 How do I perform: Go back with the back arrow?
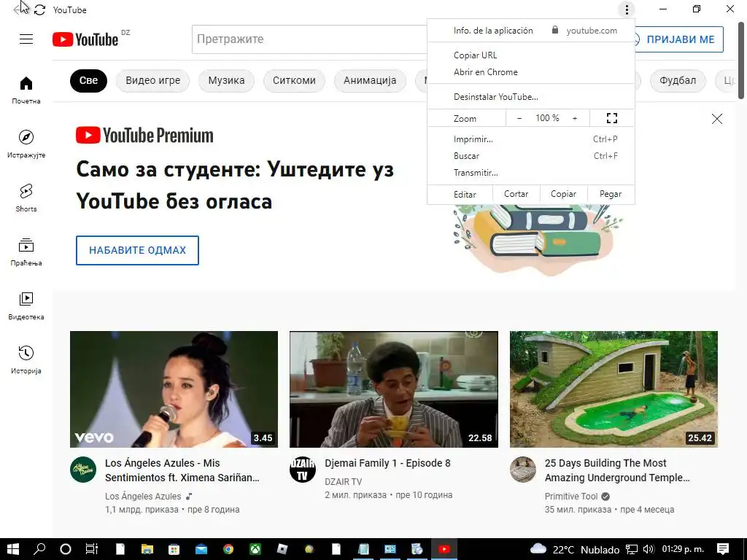point(18,9)
